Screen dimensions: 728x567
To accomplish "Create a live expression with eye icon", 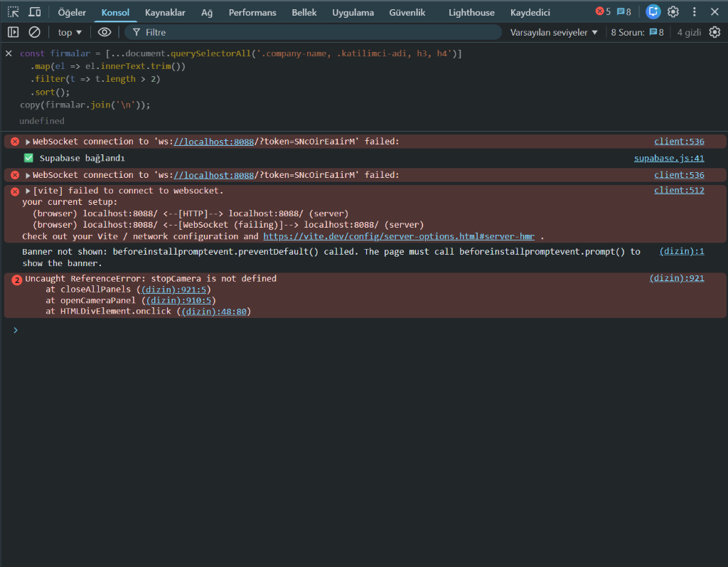I will [x=105, y=32].
